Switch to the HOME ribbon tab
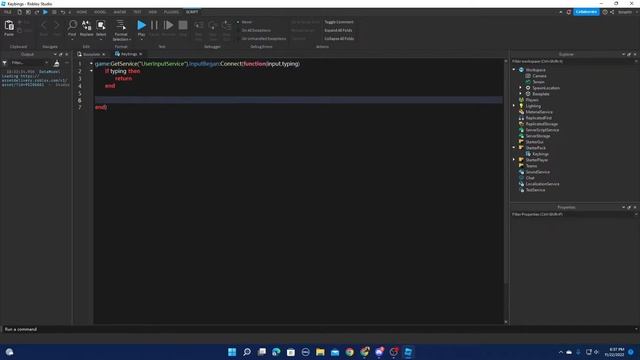Image resolution: width=640 pixels, height=360 pixels. coord(82,12)
